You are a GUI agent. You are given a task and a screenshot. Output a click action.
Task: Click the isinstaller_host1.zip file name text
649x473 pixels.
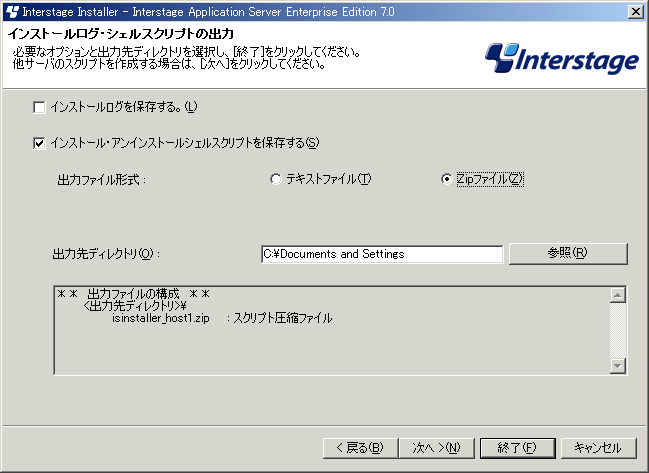click(x=161, y=318)
